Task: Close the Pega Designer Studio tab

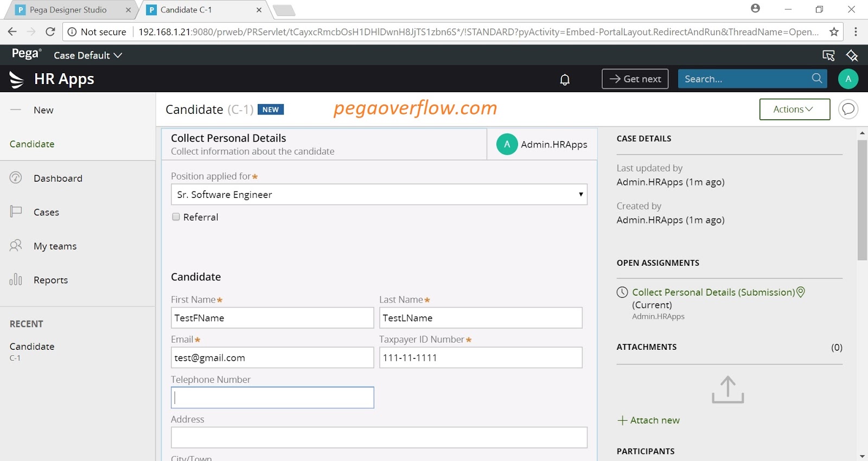Action: click(x=128, y=10)
